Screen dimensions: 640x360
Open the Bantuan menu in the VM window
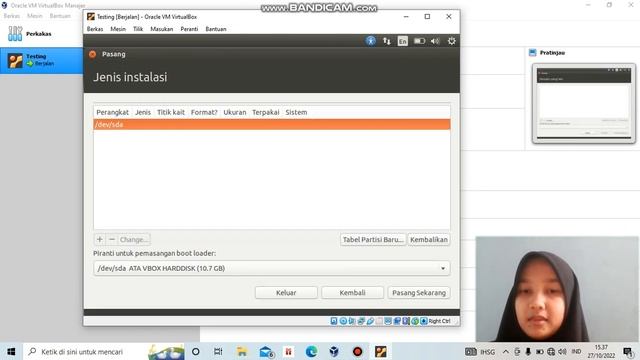216,29
